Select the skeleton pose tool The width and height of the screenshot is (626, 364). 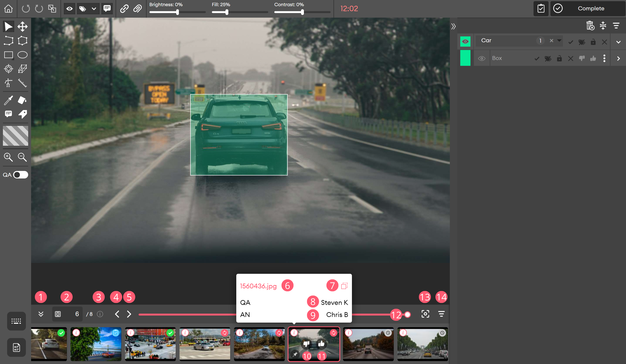(x=8, y=83)
